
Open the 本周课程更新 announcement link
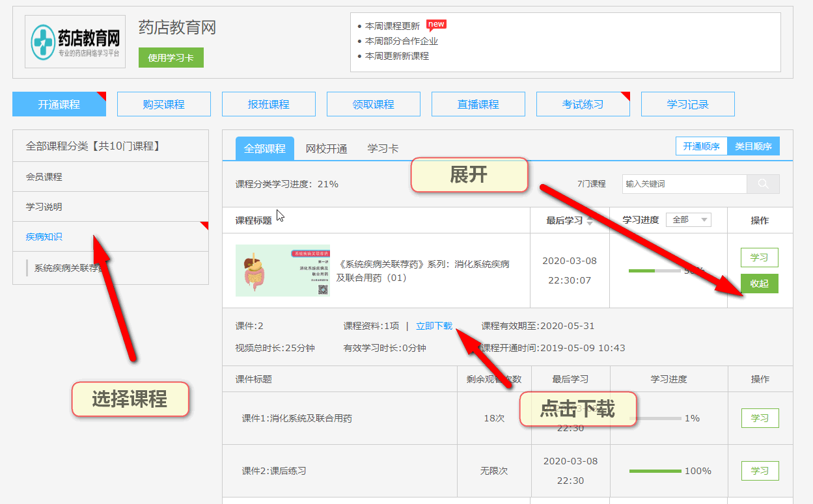392,26
